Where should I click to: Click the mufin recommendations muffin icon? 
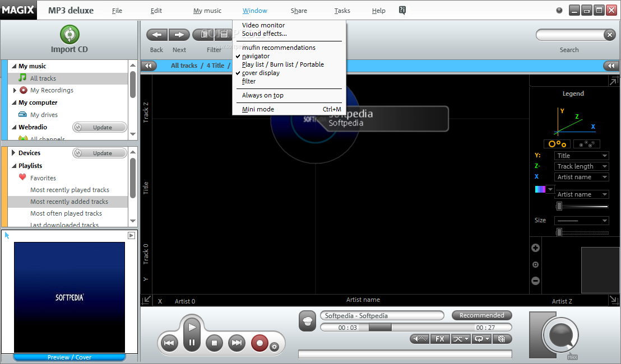[x=307, y=321]
